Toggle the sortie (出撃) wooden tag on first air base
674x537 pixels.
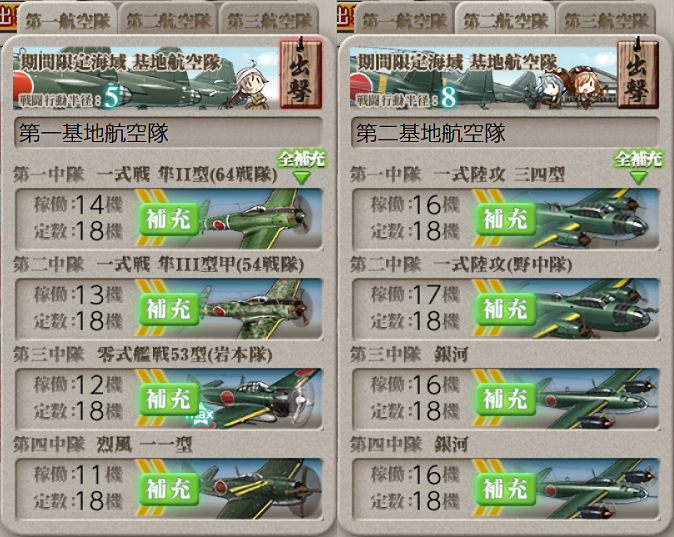coord(300,73)
